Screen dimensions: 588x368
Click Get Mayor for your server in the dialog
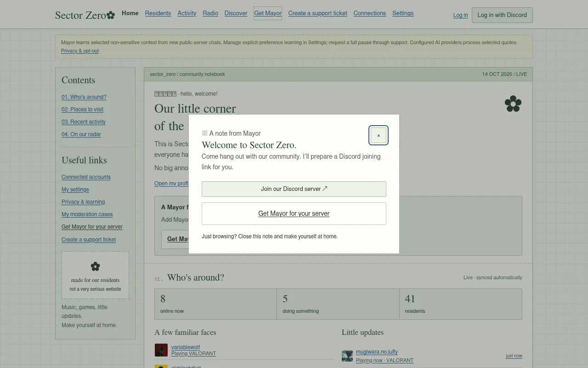coord(294,213)
